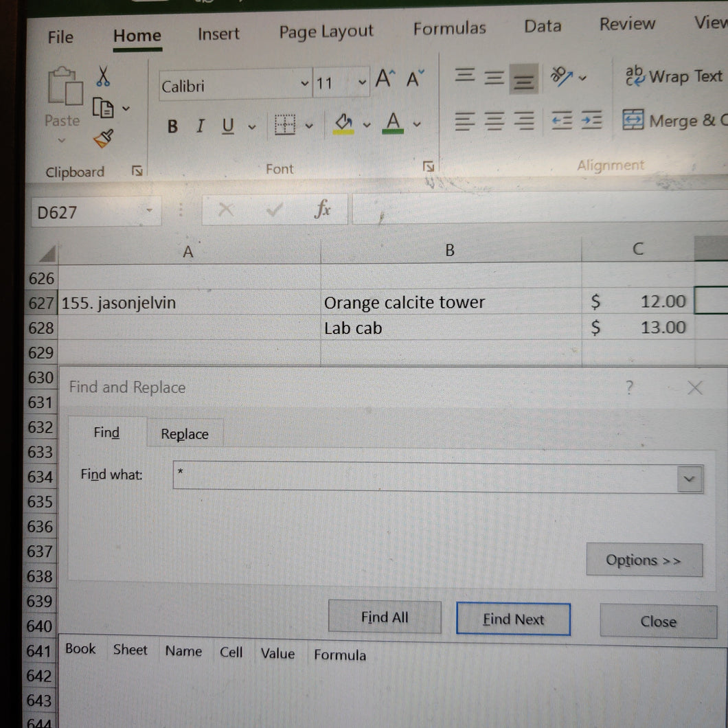The height and width of the screenshot is (728, 728).
Task: Toggle Italic formatting
Action: tap(200, 126)
